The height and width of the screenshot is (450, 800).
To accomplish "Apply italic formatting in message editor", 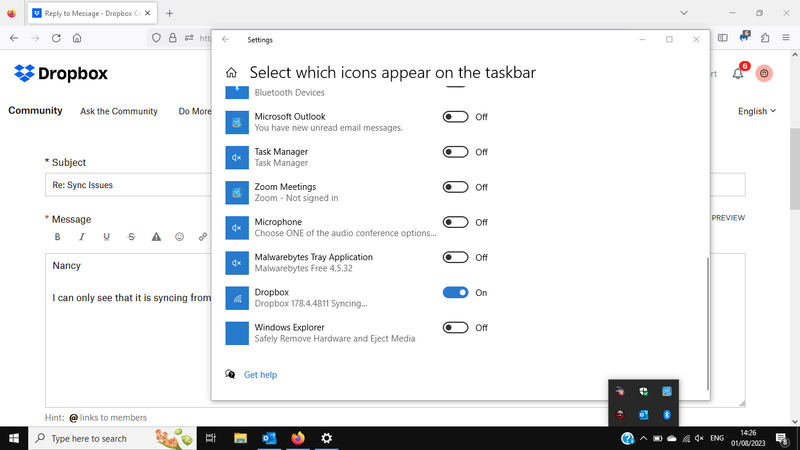I will [x=82, y=237].
